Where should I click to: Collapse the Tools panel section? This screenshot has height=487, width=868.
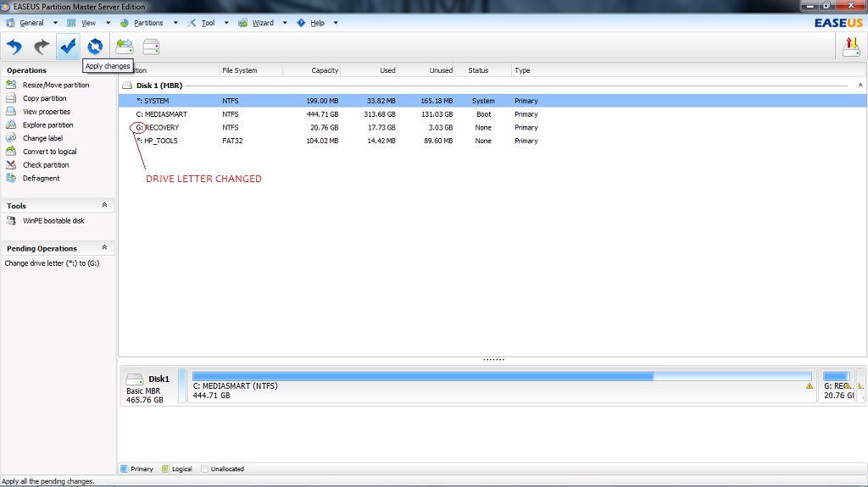(104, 205)
